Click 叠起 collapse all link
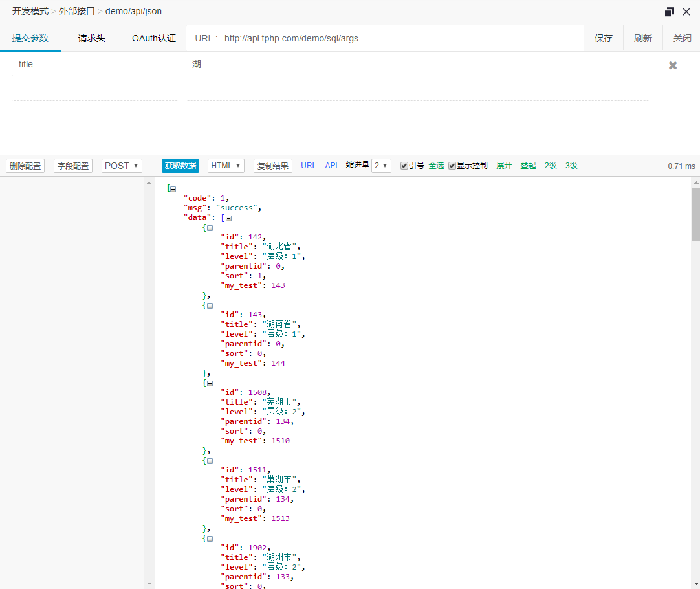 (528, 166)
